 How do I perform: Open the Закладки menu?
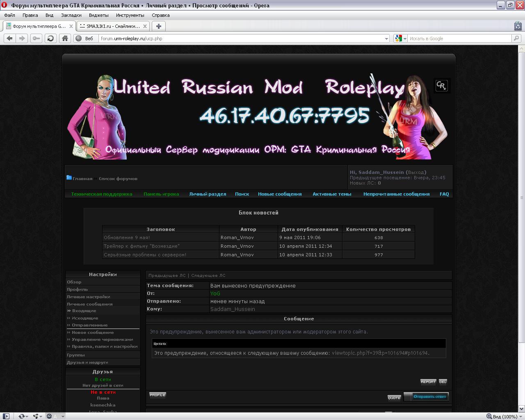click(71, 15)
